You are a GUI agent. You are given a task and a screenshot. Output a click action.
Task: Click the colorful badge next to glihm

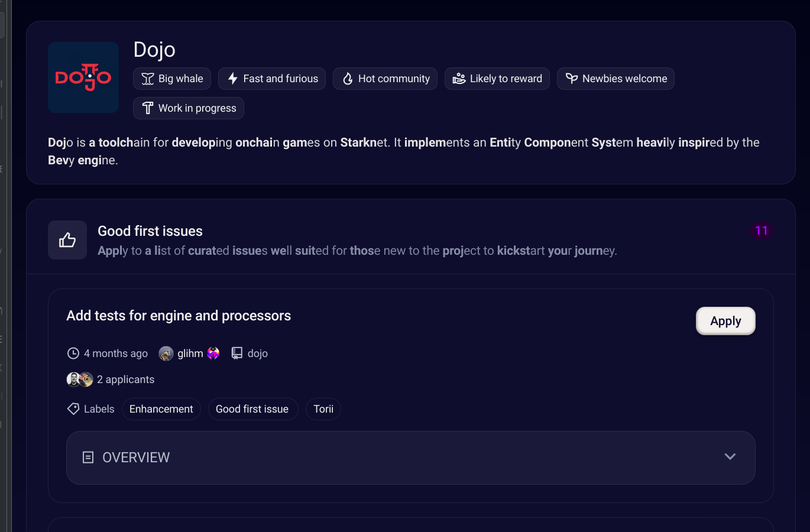(213, 353)
